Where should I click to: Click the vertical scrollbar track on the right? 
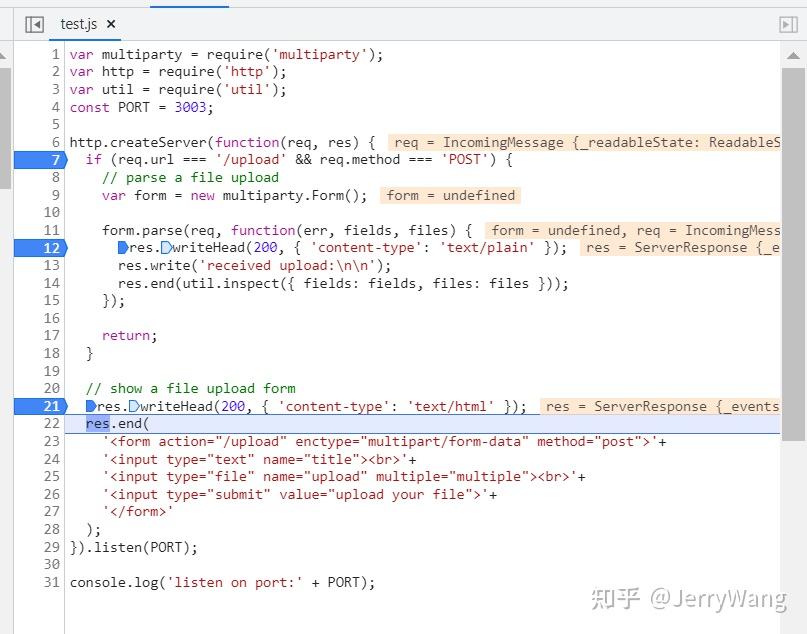point(798,300)
